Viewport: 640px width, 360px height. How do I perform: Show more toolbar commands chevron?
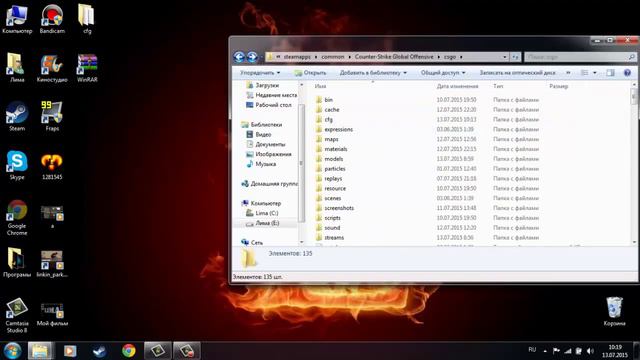pos(568,73)
